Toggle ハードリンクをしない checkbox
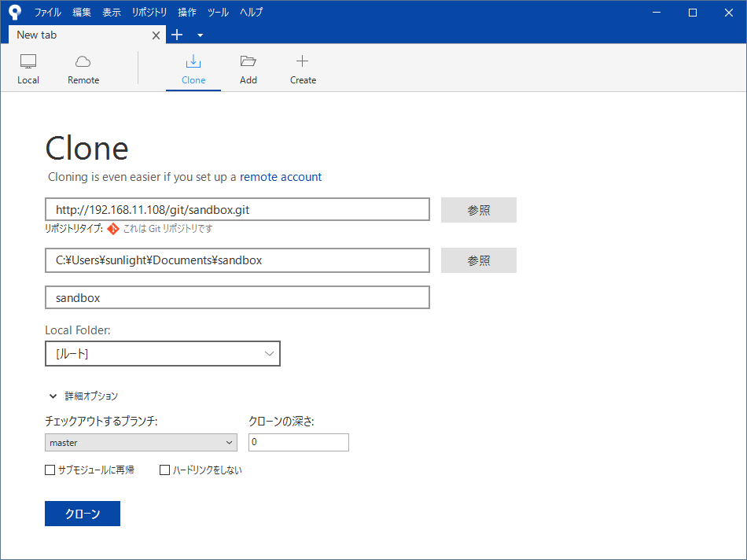 point(165,470)
